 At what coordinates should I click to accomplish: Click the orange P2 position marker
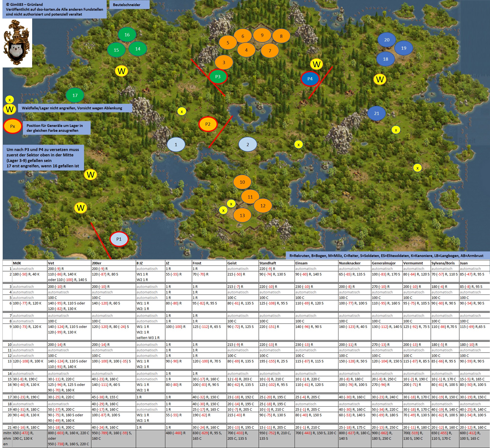(208, 124)
